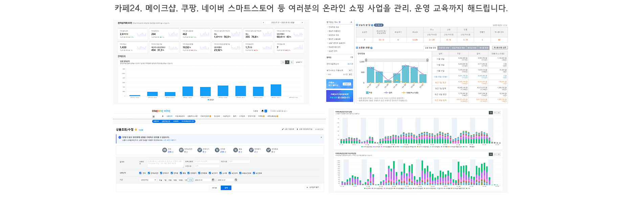This screenshot has width=644, height=199.
Task: Toggle the 승인대기 checkbox
Action: (x=210, y=173)
